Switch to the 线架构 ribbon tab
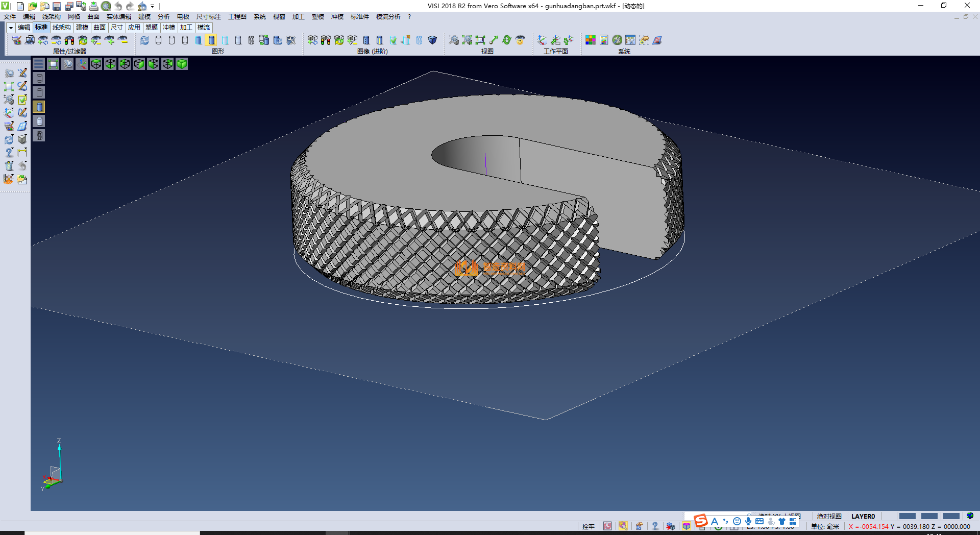The height and width of the screenshot is (535, 980). [61, 28]
